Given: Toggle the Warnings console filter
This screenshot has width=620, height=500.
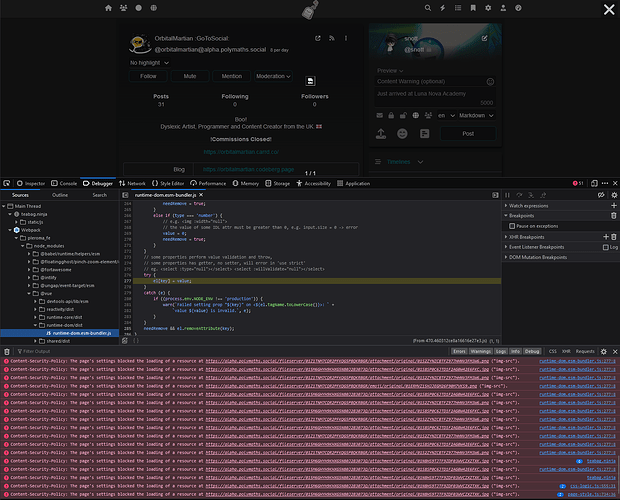Looking at the screenshot, I should pyautogui.click(x=481, y=351).
